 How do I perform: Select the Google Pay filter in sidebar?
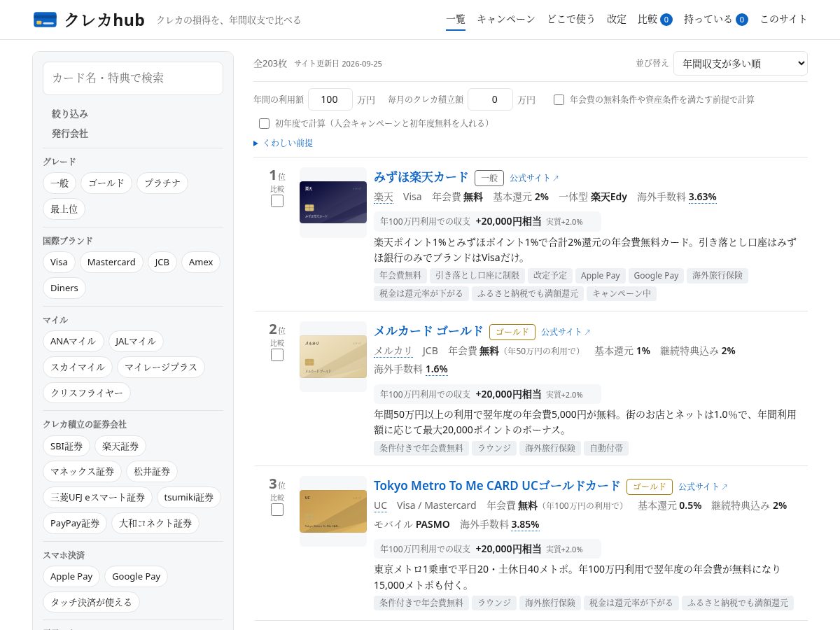click(136, 577)
